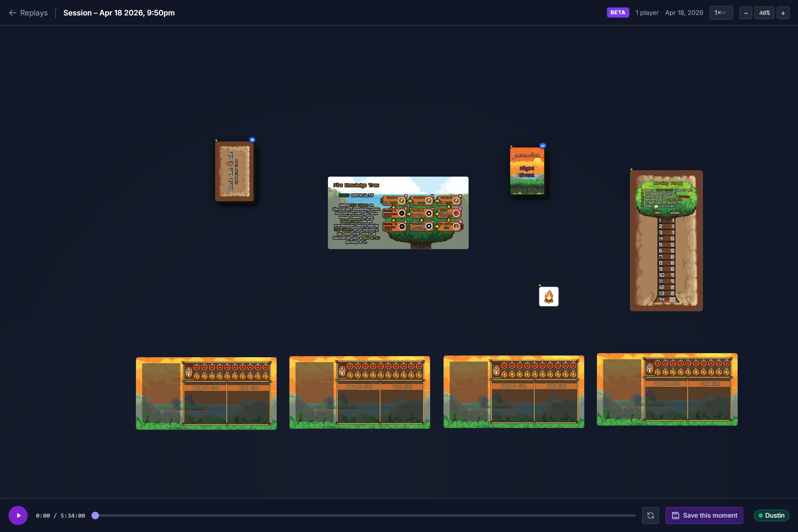Open the 1× playback speed dropdown
The width and height of the screenshot is (798, 532).
(721, 13)
